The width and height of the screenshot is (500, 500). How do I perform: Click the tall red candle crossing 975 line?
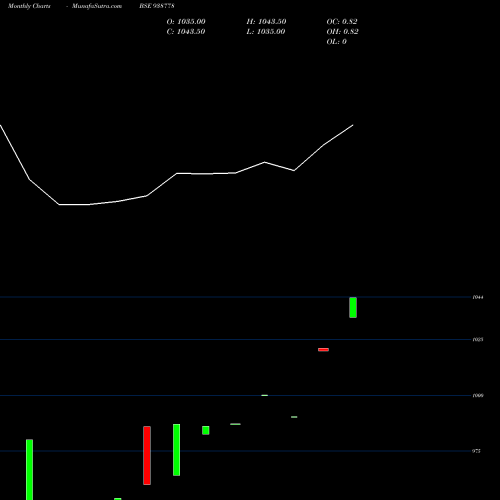pyautogui.click(x=147, y=455)
